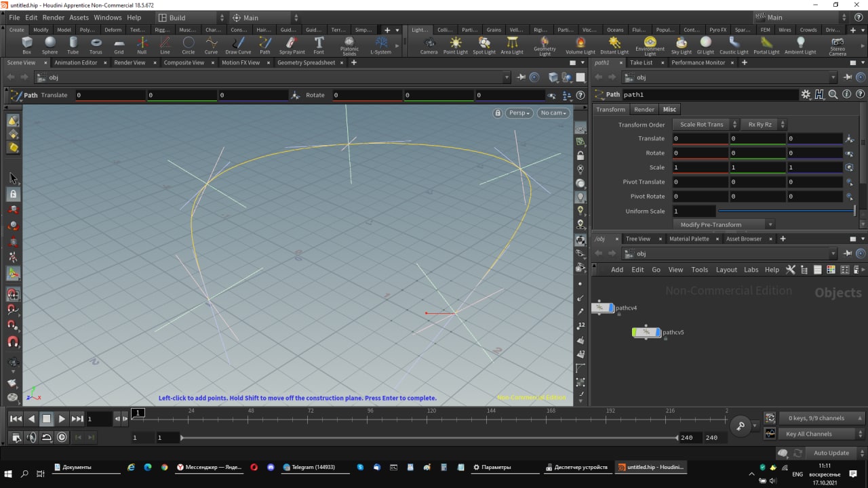Toggle the Auto Update mode button
The image size is (868, 488).
click(x=831, y=453)
